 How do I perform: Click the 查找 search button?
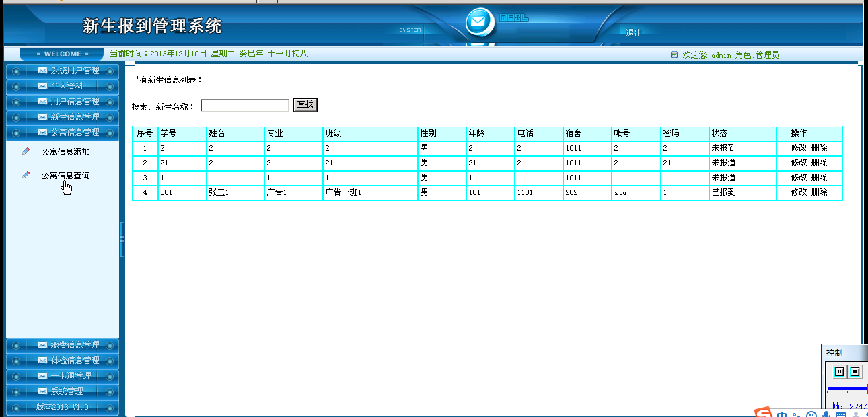click(x=305, y=105)
